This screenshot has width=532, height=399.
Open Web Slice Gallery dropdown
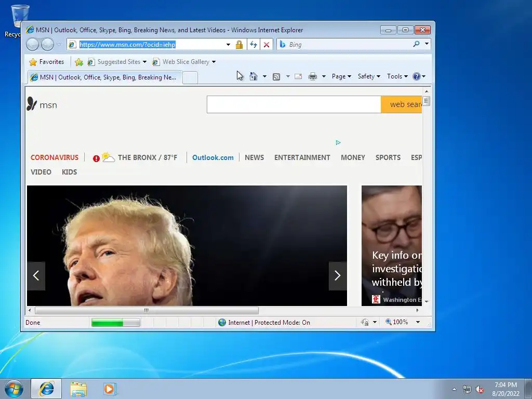pos(184,62)
